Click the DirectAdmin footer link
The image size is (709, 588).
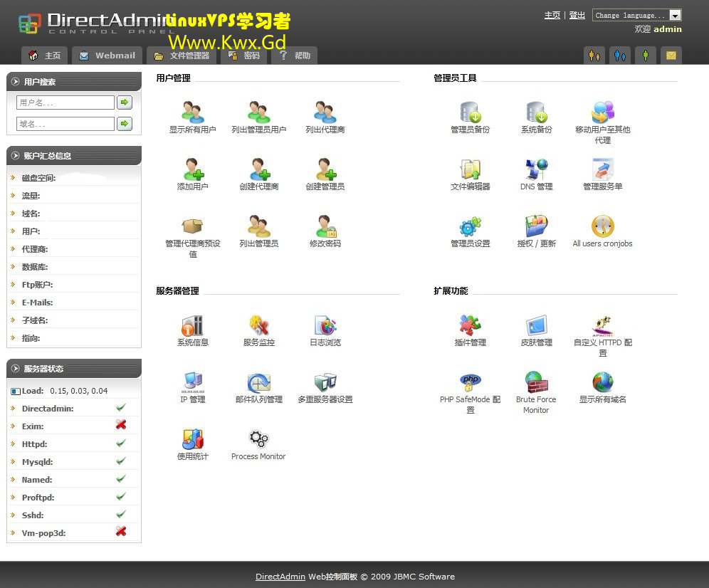click(x=280, y=577)
